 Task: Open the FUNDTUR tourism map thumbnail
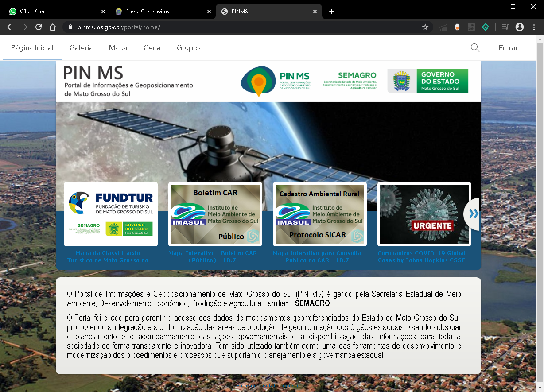point(111,214)
